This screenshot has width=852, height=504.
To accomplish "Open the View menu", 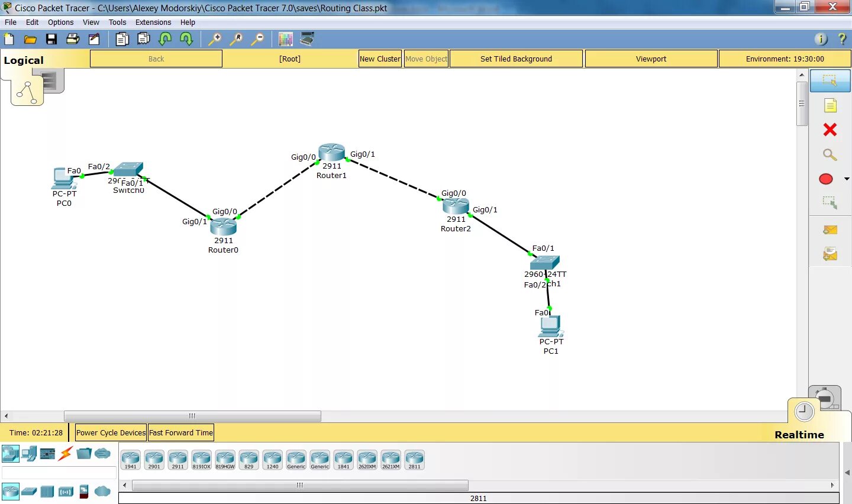I will [91, 22].
